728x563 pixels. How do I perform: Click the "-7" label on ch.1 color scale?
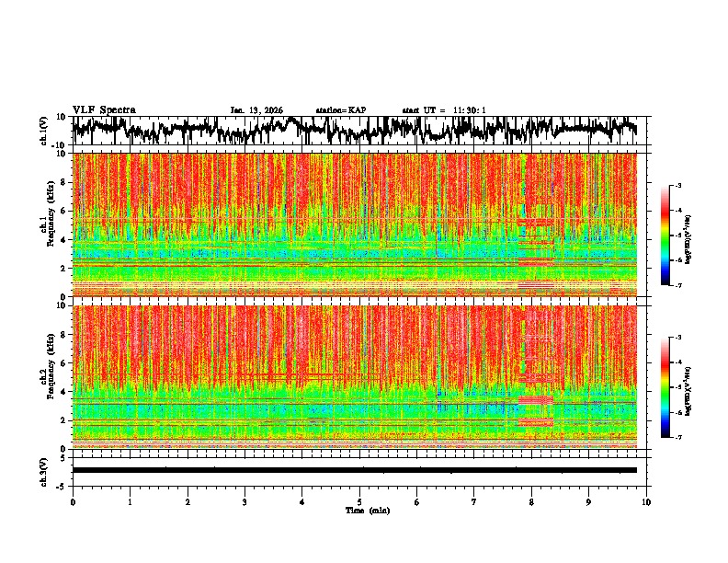click(x=677, y=285)
